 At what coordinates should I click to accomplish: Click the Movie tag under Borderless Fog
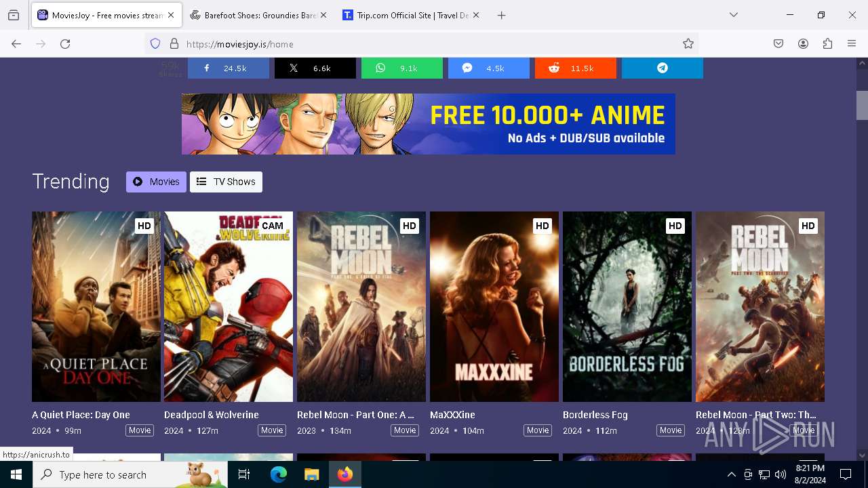click(x=671, y=430)
